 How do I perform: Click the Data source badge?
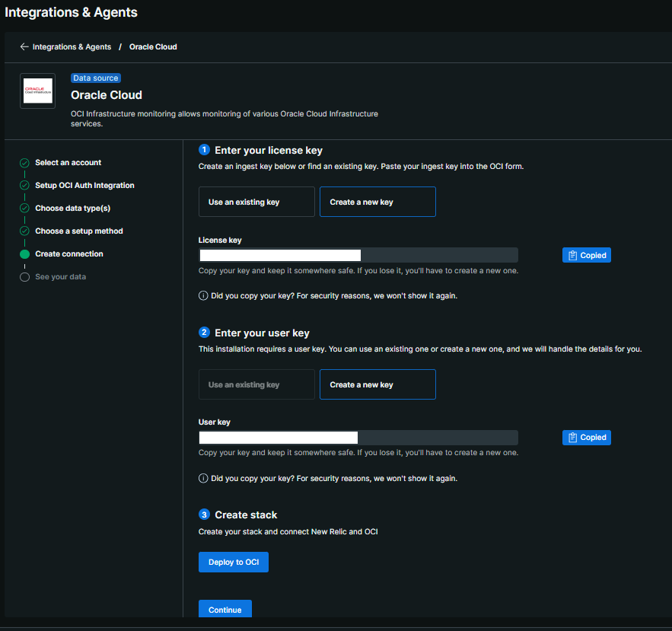point(96,78)
